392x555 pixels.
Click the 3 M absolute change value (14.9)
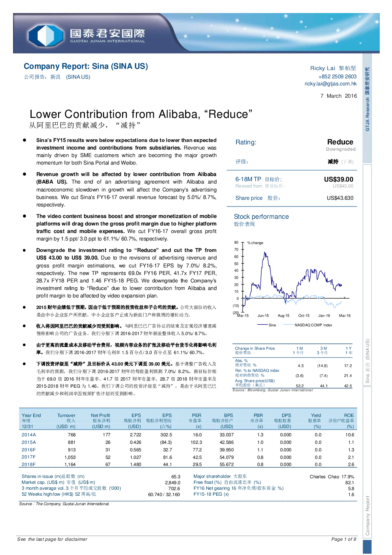coord(322,366)
